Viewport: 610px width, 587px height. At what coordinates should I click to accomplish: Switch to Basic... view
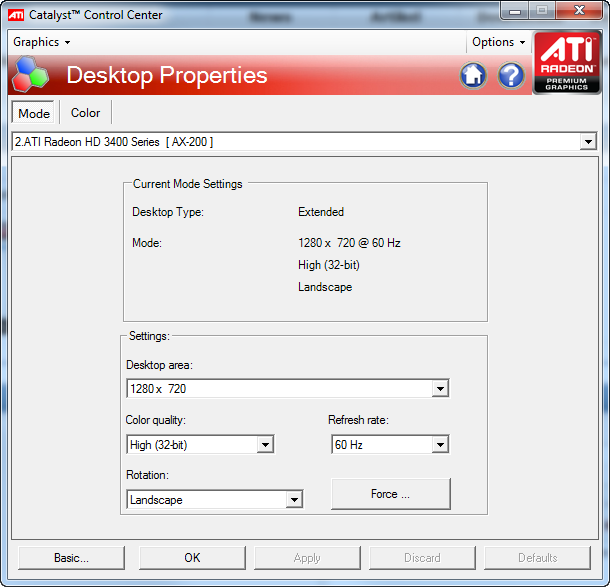(72, 558)
